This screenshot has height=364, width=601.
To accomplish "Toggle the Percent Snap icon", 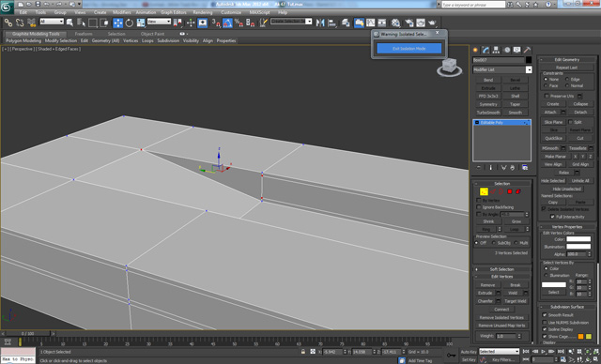I will click(239, 23).
